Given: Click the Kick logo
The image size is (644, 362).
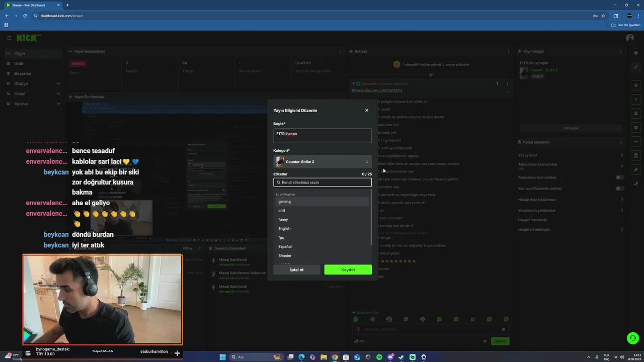Looking at the screenshot, I should tap(28, 38).
